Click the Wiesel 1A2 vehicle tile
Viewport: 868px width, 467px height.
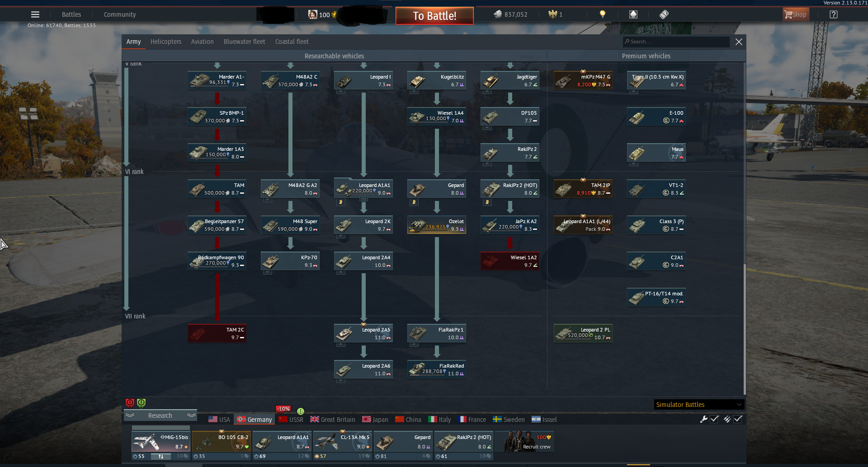coord(510,261)
